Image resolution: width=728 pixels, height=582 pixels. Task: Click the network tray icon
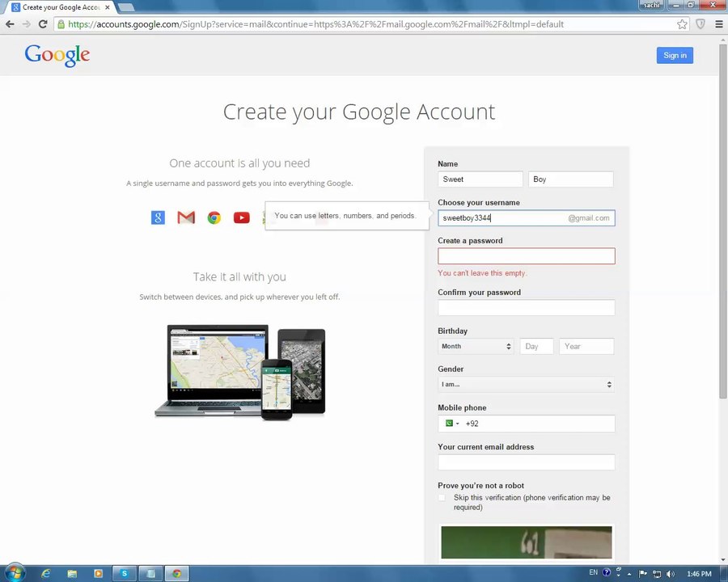pos(657,574)
